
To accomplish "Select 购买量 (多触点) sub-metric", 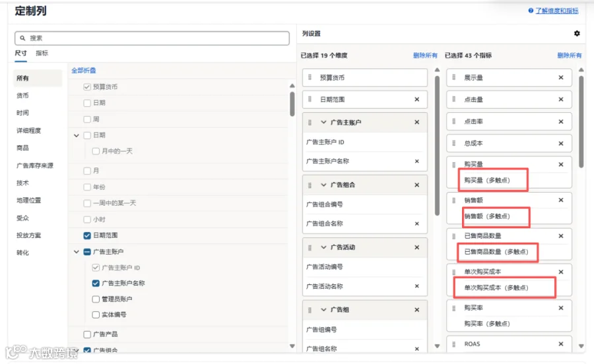I will (487, 180).
